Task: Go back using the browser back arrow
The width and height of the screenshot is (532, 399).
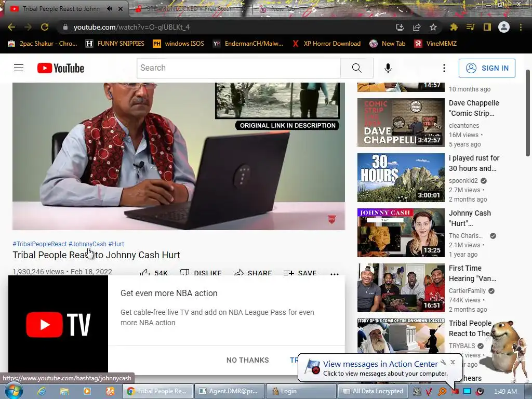Action: pos(11,27)
